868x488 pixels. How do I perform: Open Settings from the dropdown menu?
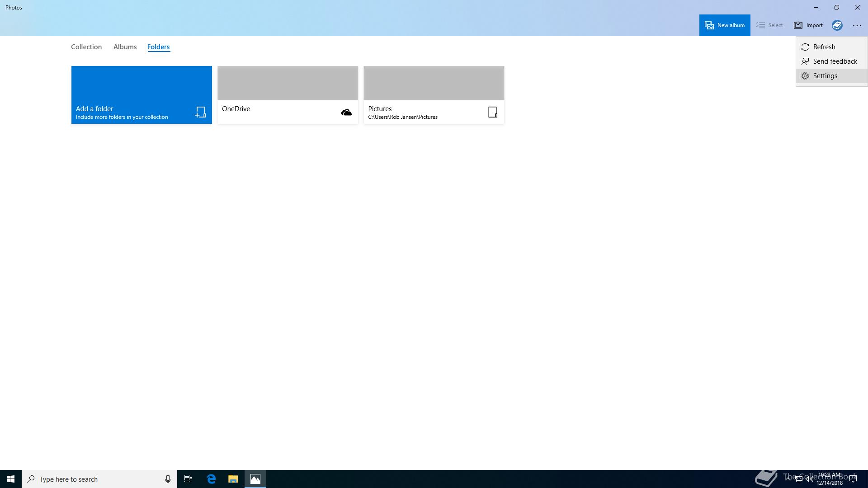click(825, 76)
